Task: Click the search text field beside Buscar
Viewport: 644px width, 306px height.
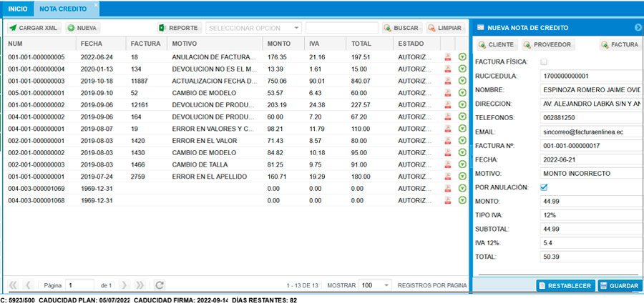Action: [341, 28]
